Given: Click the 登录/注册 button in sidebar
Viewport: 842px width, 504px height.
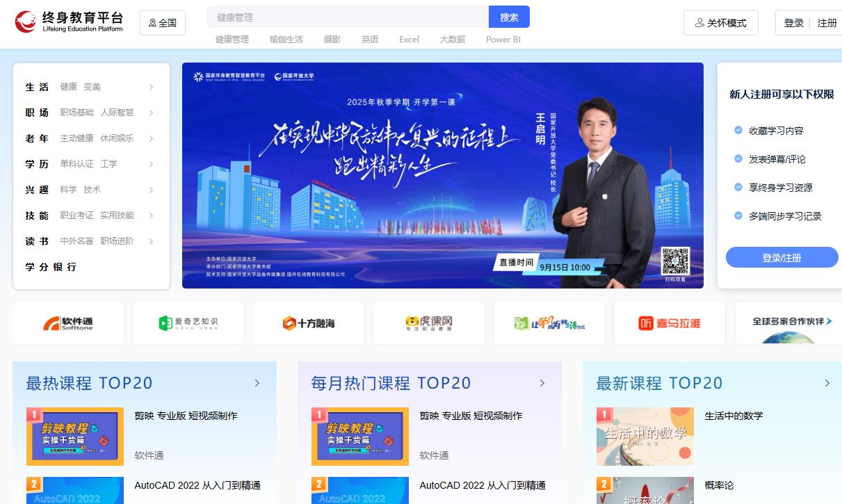Looking at the screenshot, I should click(782, 257).
